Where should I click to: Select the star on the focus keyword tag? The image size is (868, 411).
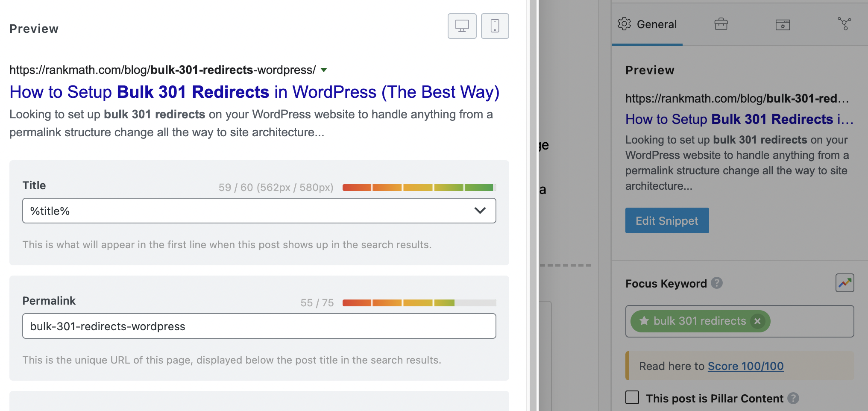tap(644, 321)
